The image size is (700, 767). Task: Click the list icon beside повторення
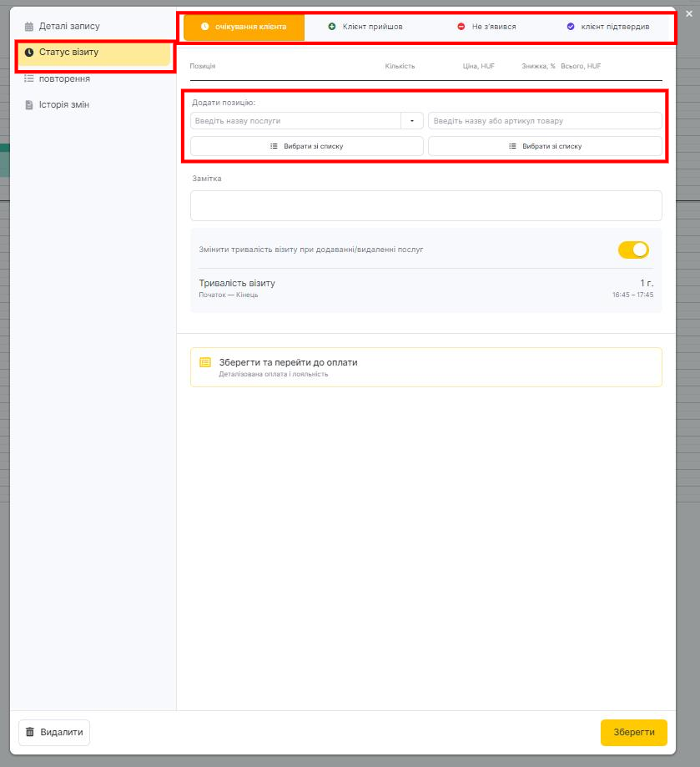click(x=29, y=78)
